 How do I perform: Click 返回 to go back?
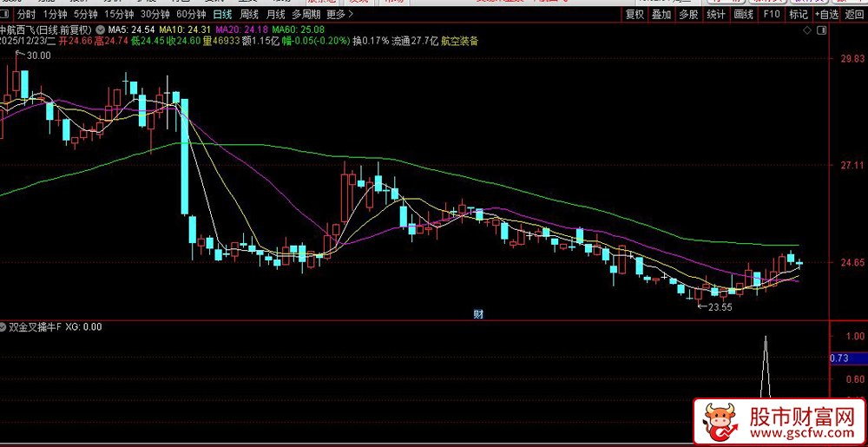(854, 15)
